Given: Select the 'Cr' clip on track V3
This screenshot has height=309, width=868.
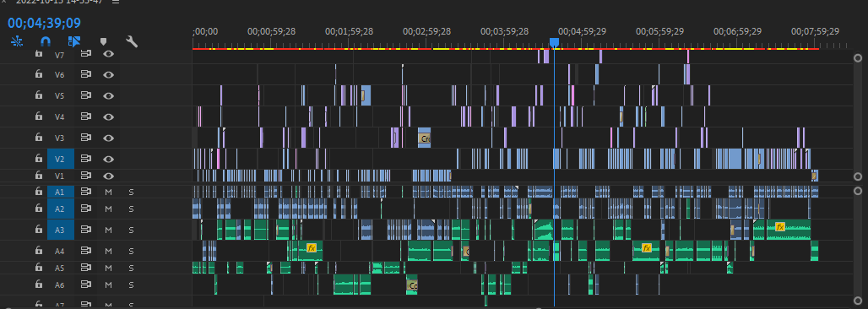Looking at the screenshot, I should click(x=425, y=138).
